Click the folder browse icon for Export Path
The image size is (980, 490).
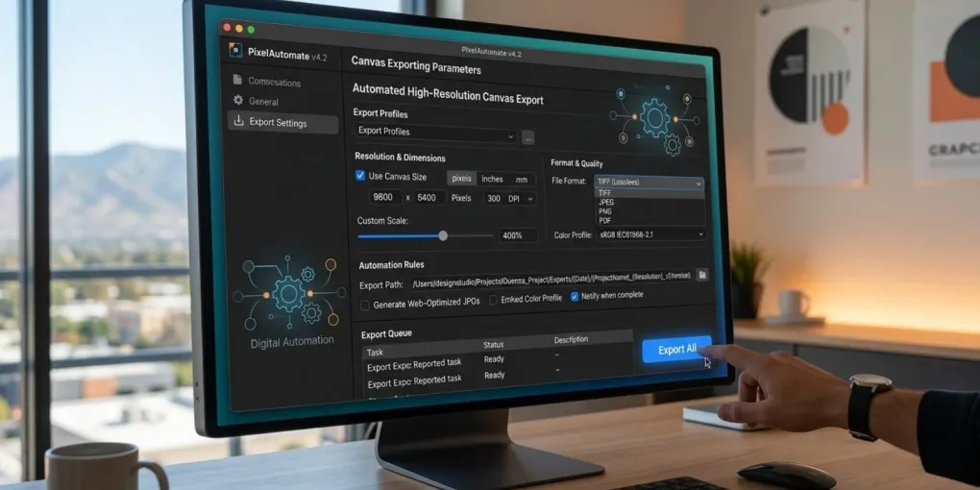click(x=702, y=275)
